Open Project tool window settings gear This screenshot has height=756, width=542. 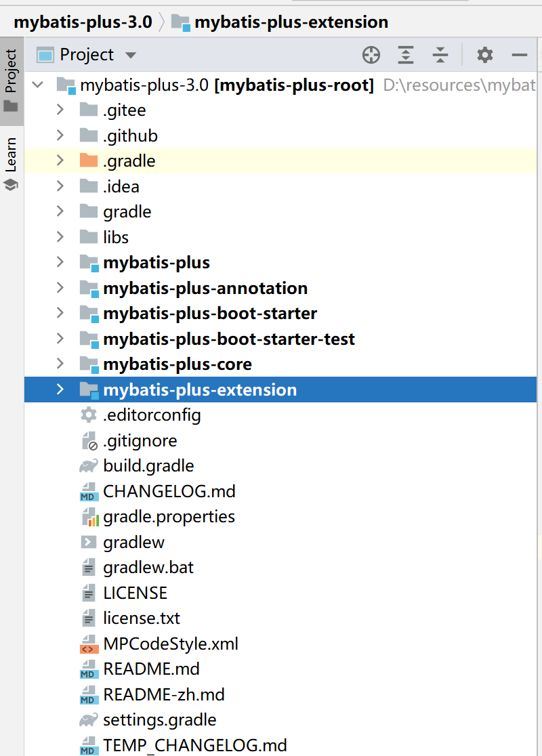(484, 55)
